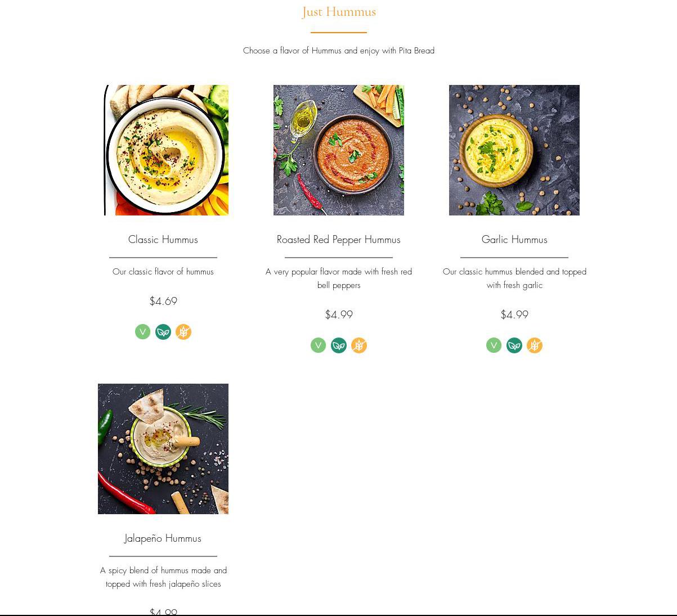Image resolution: width=677 pixels, height=616 pixels.
Task: Click the vegan leaf icon under Roasted Red Pepper Hummus
Action: pos(339,345)
